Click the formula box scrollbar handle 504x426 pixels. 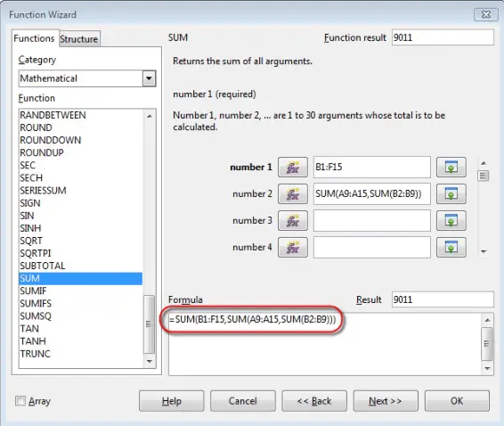(x=487, y=344)
